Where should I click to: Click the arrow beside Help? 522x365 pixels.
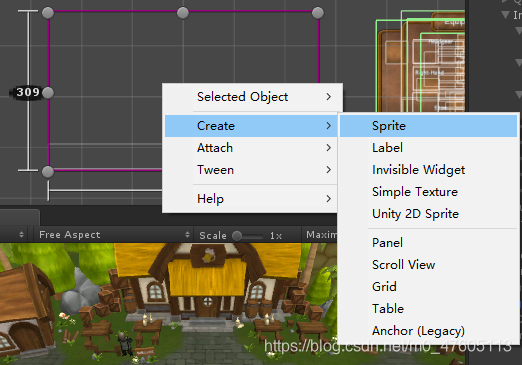click(329, 199)
